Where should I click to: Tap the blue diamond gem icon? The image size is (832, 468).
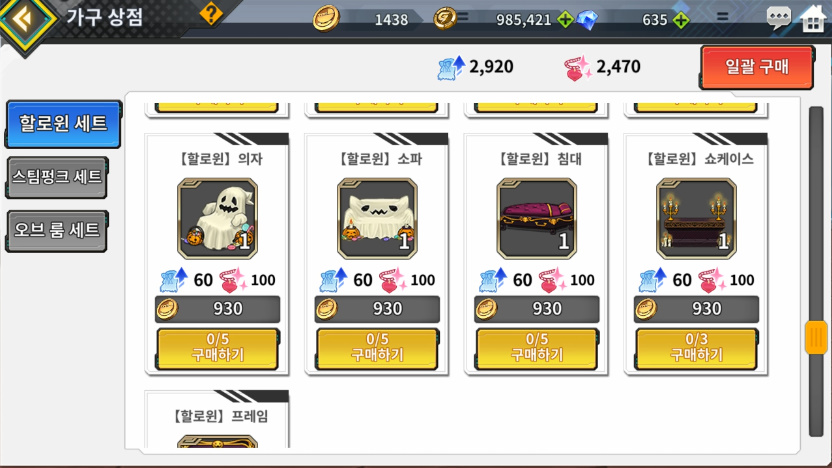point(587,20)
